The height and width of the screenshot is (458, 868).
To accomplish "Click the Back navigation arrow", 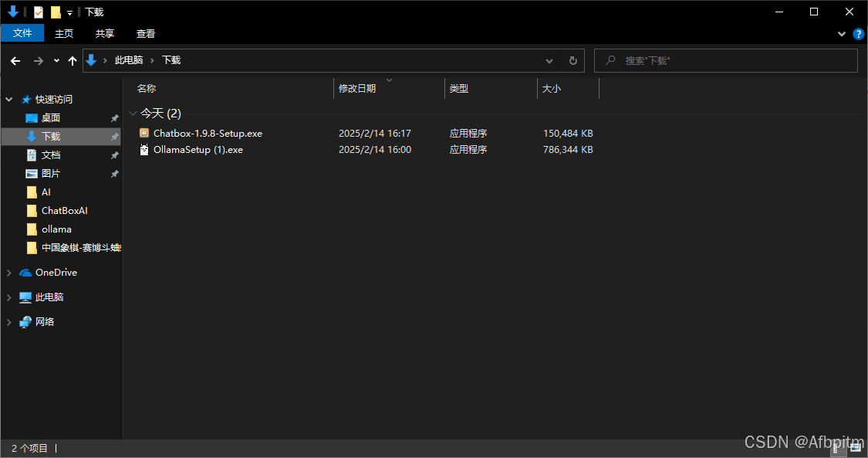I will (15, 60).
